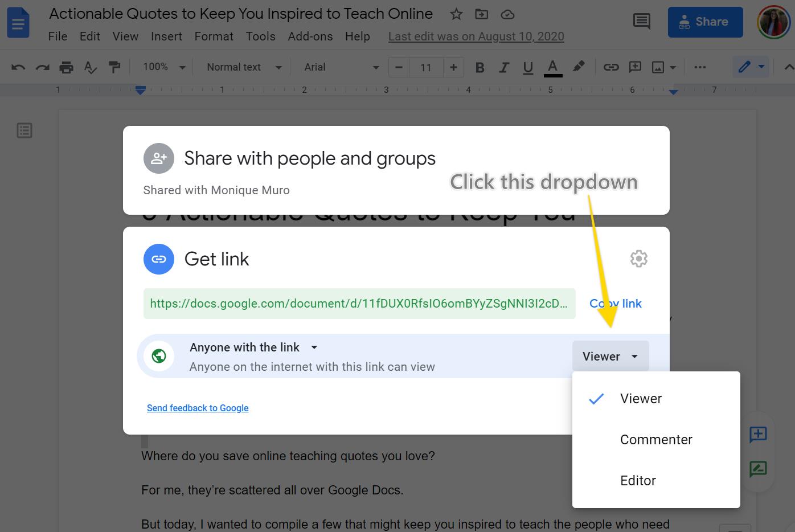The width and height of the screenshot is (795, 532).
Task: Open the zoom 100% dropdown
Action: coord(164,67)
